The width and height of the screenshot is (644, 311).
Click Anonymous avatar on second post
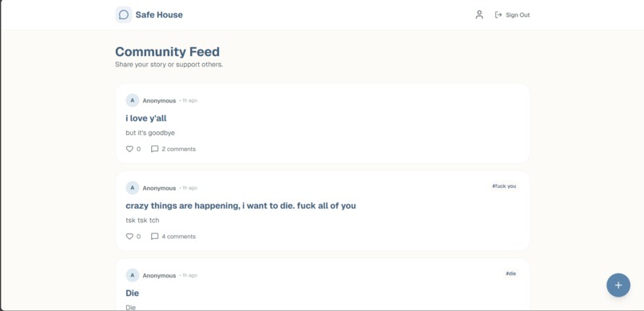133,188
